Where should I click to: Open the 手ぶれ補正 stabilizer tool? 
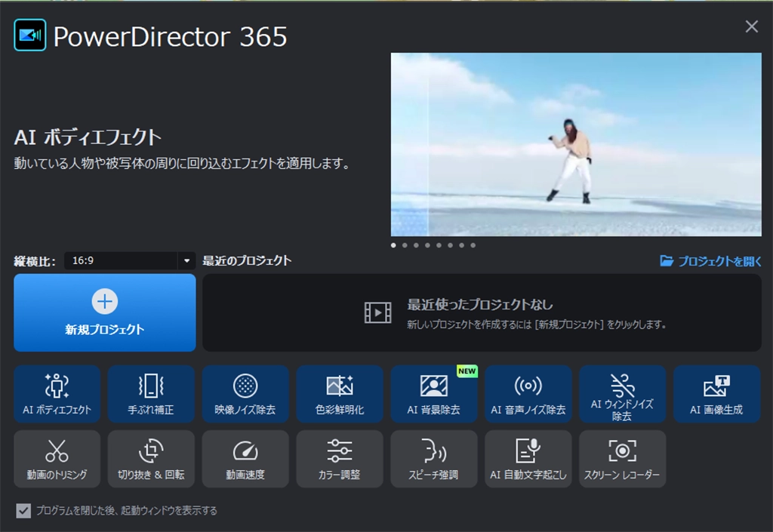151,394
